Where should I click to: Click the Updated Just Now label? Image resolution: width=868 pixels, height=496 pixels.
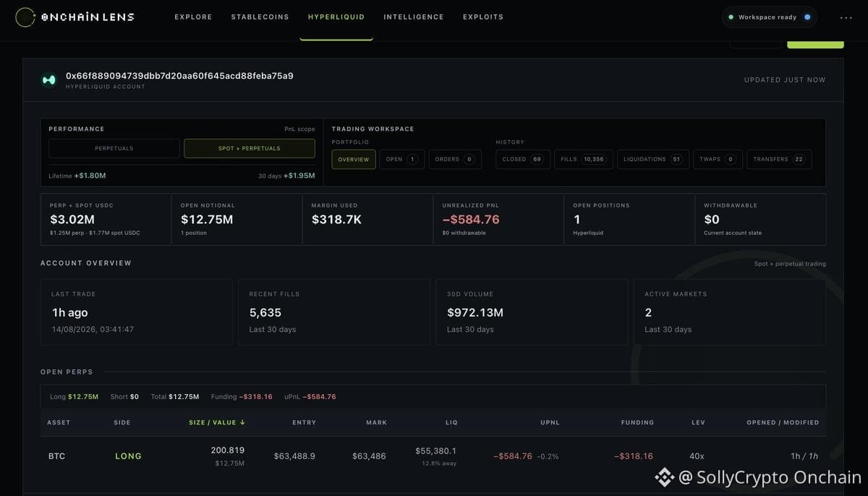point(785,80)
